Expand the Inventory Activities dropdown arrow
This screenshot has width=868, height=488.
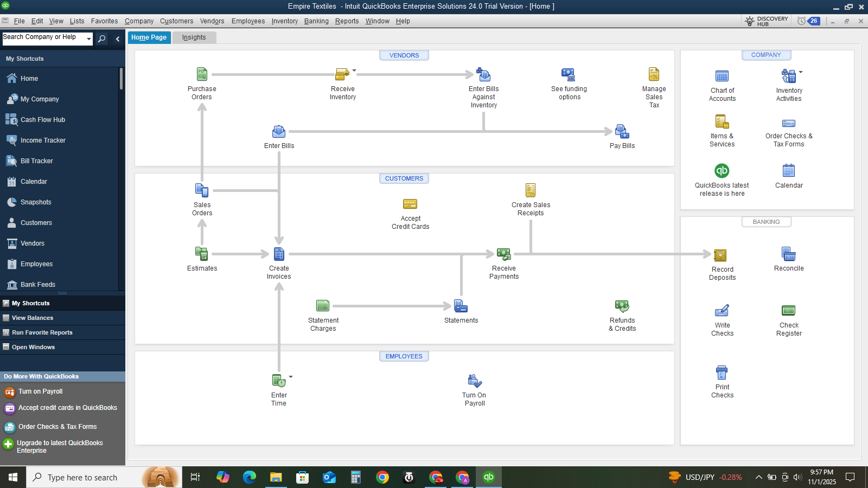click(801, 72)
